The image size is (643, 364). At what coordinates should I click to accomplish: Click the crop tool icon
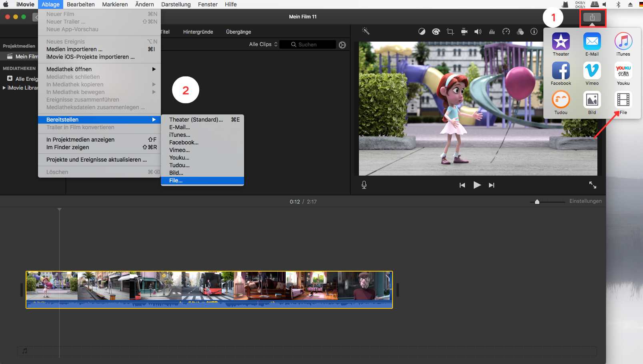pyautogui.click(x=450, y=32)
